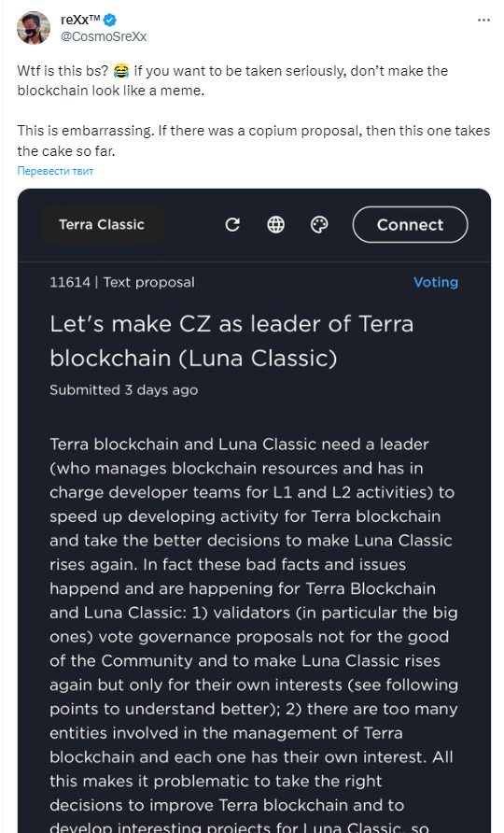Open the globe language icon

coord(275,225)
